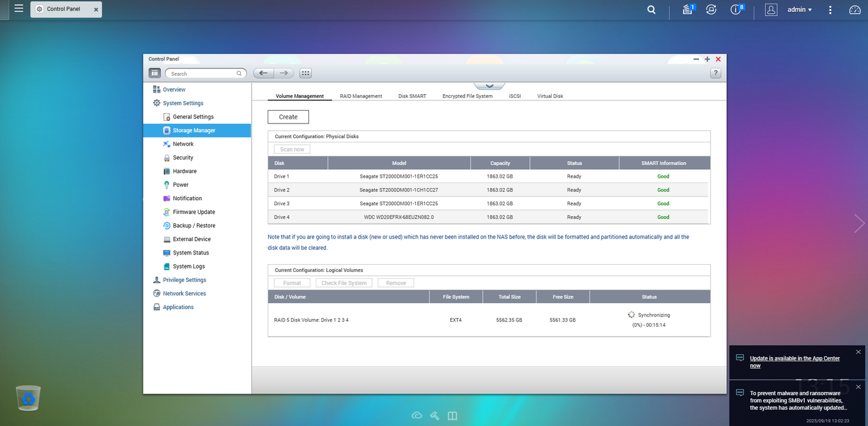Select WDC WD20EFRX-68EUZN082.0 model cell
868x426 pixels.
(399, 217)
